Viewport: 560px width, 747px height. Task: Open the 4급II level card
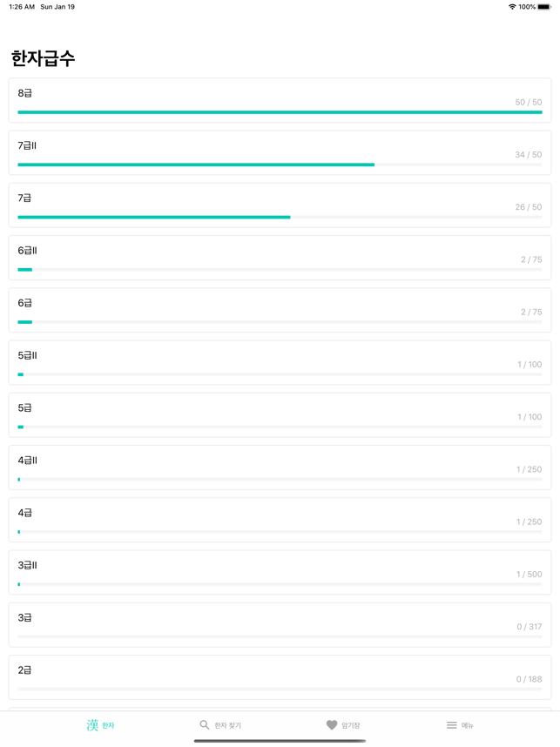280,468
